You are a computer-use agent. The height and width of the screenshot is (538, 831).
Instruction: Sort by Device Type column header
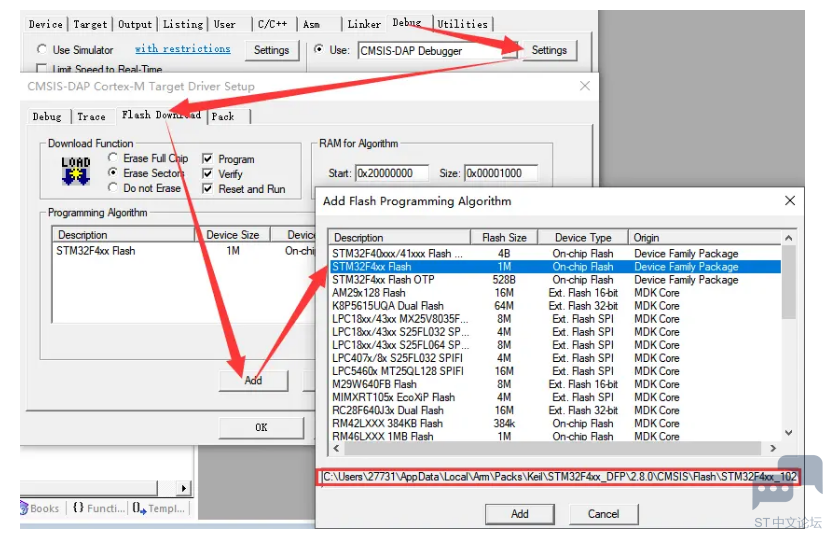click(583, 237)
